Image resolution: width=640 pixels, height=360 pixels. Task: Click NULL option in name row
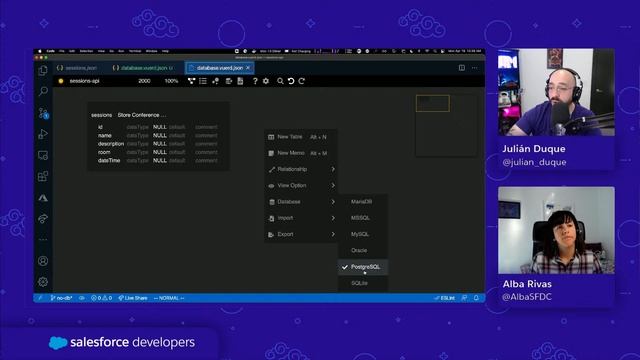tap(160, 136)
